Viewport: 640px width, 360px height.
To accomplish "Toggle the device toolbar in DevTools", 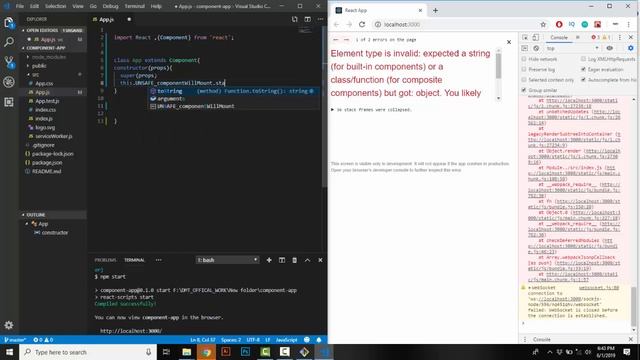I will pyautogui.click(x=536, y=38).
